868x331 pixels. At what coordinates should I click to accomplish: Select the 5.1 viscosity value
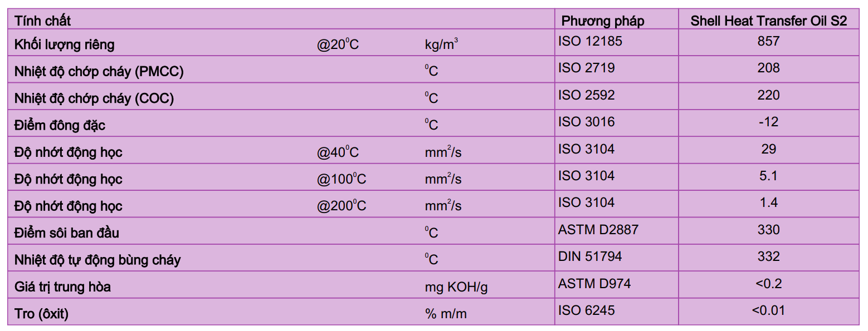tap(769, 176)
